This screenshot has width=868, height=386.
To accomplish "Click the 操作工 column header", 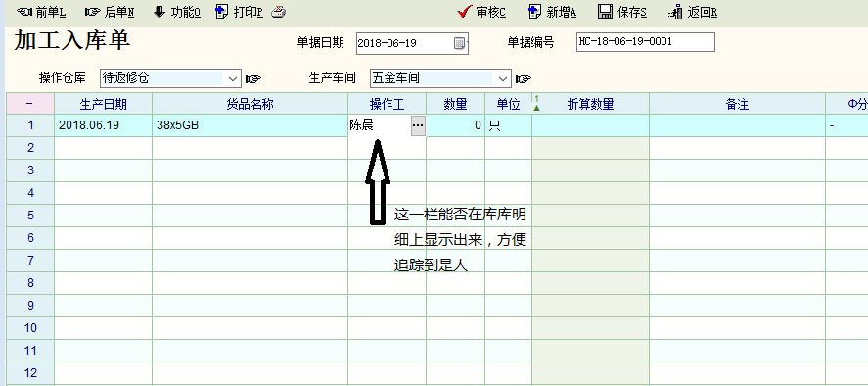I will pos(387,104).
